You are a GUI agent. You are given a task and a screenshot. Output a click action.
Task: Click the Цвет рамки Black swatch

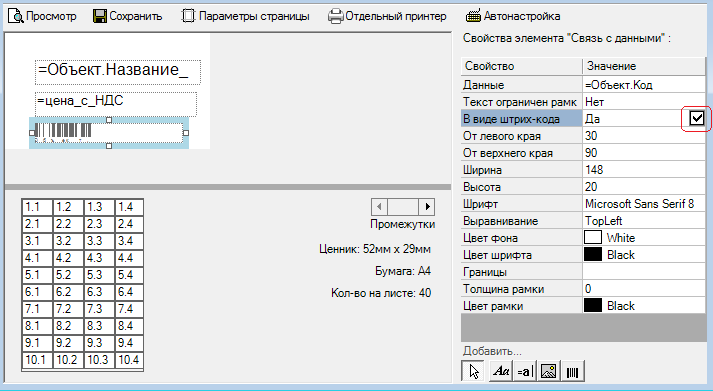pos(593,306)
